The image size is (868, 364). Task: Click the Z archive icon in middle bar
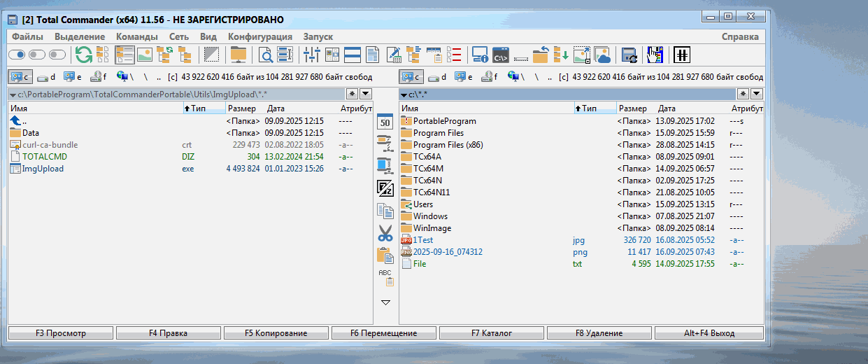[385, 188]
